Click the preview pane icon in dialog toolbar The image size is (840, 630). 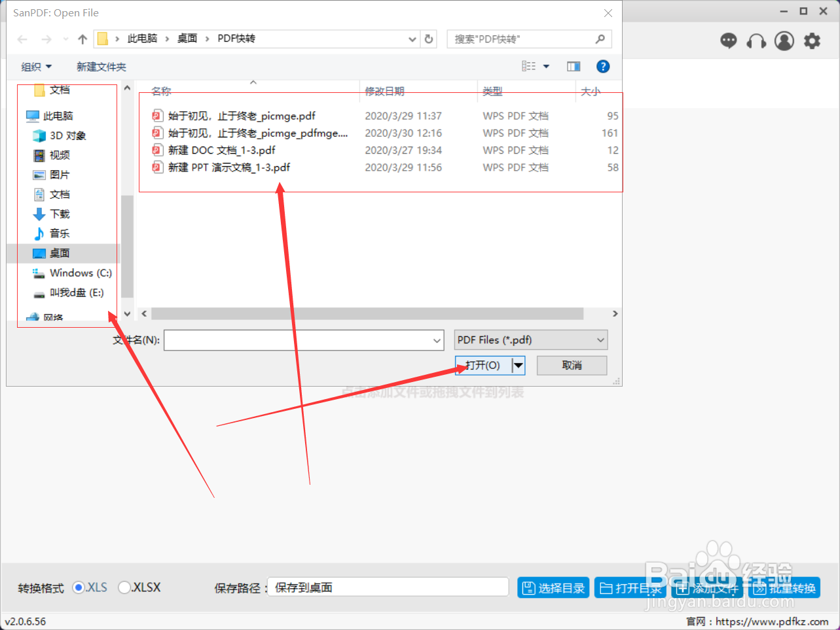(x=573, y=66)
